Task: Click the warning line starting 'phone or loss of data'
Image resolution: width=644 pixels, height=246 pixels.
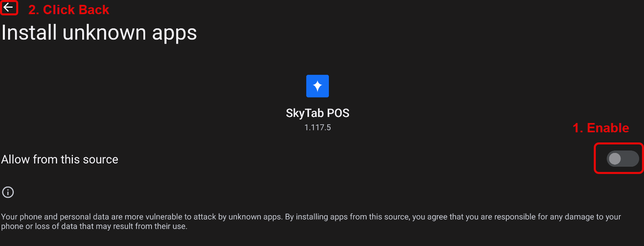Action: click(94, 227)
